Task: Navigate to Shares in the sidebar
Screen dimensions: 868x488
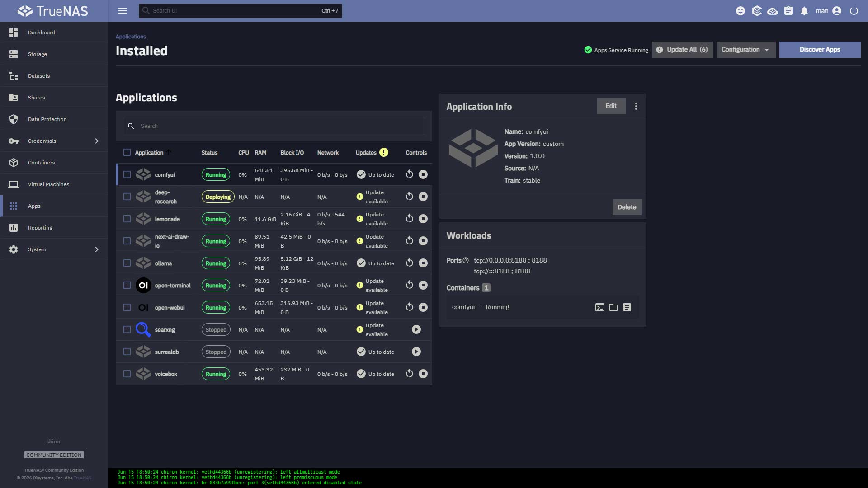Action: pos(54,98)
